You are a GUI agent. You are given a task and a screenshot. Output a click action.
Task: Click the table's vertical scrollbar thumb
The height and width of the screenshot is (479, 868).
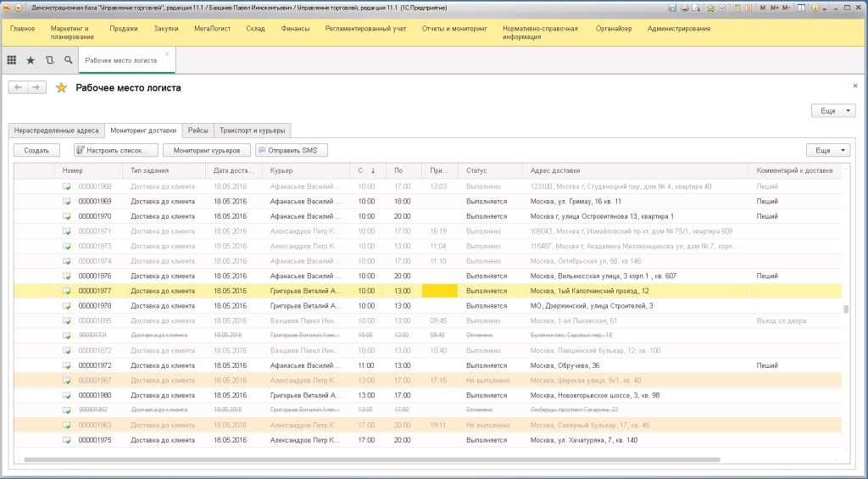845,309
